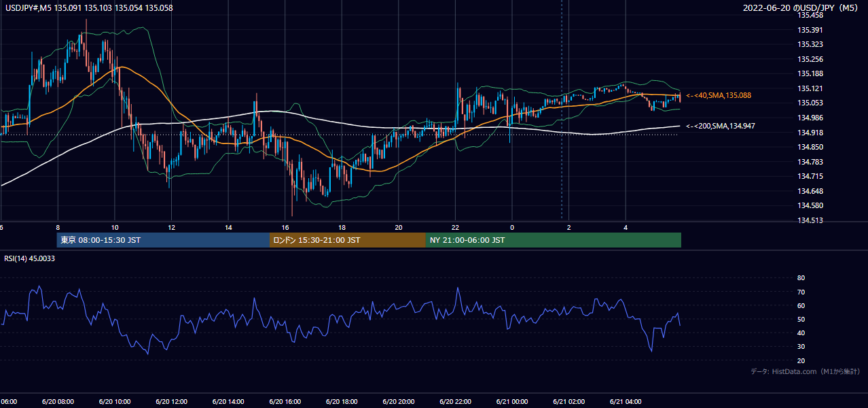Click the 6/20 14:00 bottom time label
This screenshot has width=868, height=408.
point(229,402)
